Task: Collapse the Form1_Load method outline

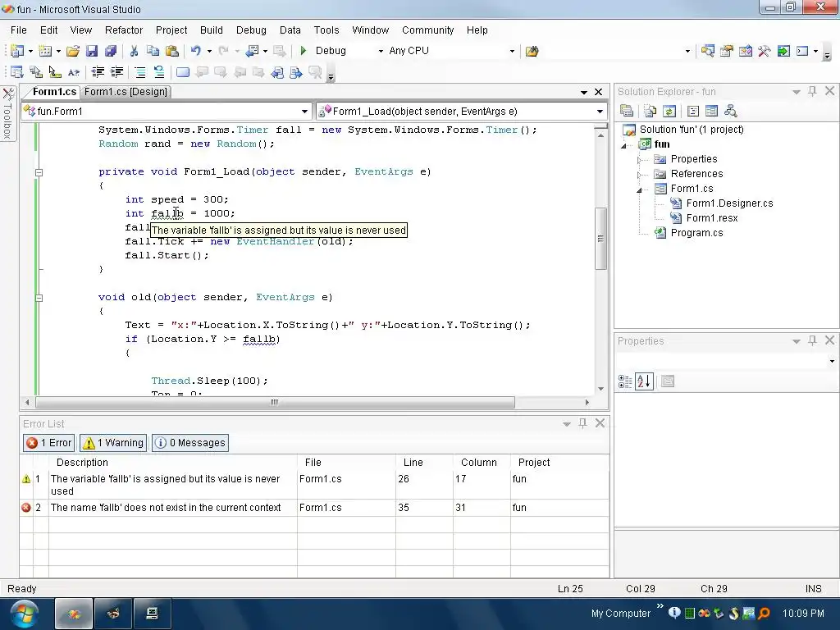Action: (39, 172)
